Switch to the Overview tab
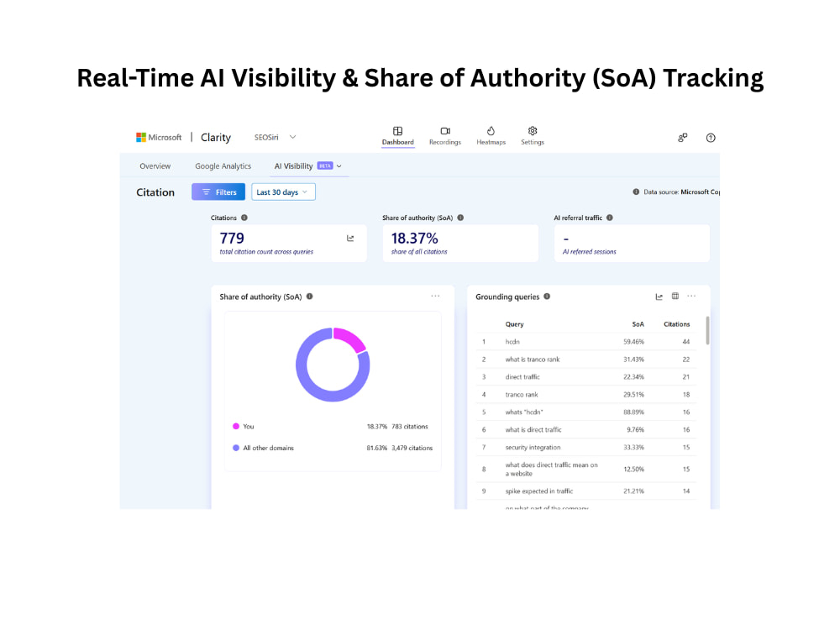This screenshot has width=840, height=630. point(155,166)
